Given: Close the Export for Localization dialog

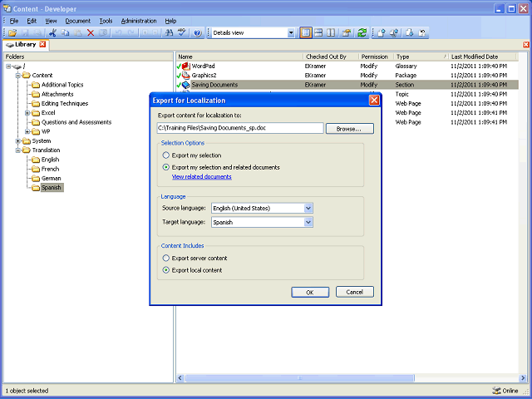Looking at the screenshot, I should (374, 100).
